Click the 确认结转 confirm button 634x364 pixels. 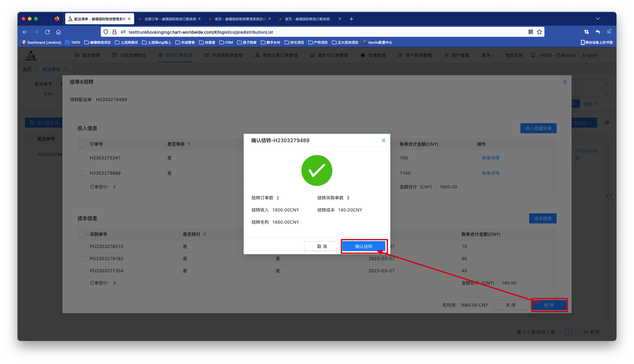coord(364,246)
